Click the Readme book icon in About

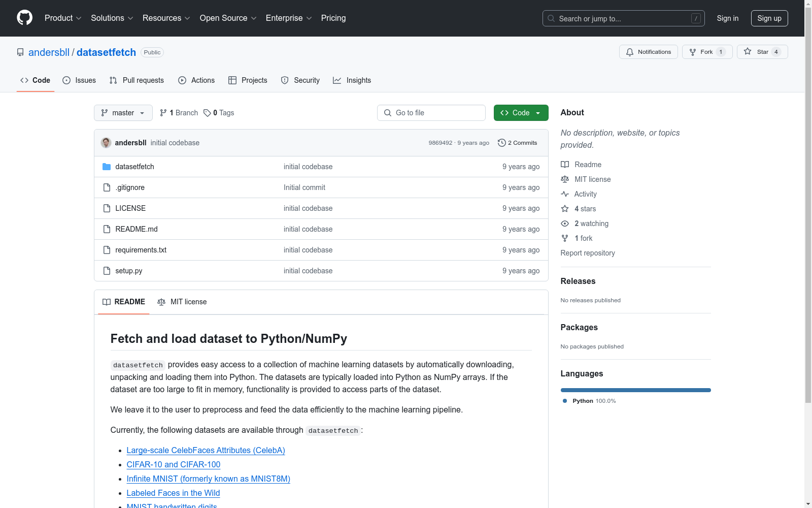pos(565,165)
